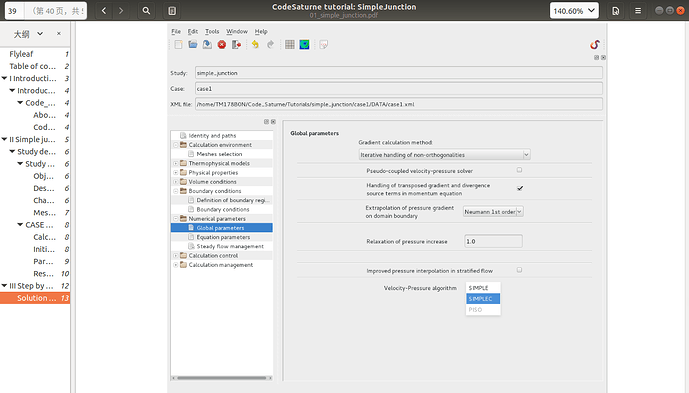
Task: Click the tree panel horizontal scrollbar
Action: pyautogui.click(x=222, y=378)
